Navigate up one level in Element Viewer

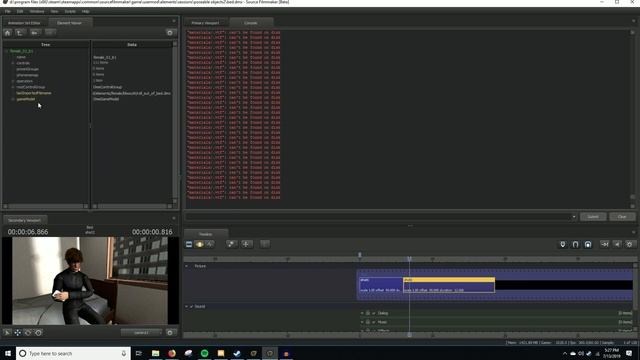point(20,33)
